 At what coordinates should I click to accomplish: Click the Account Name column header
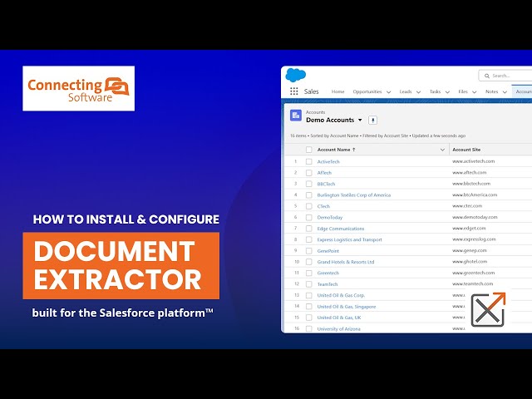tap(333, 150)
